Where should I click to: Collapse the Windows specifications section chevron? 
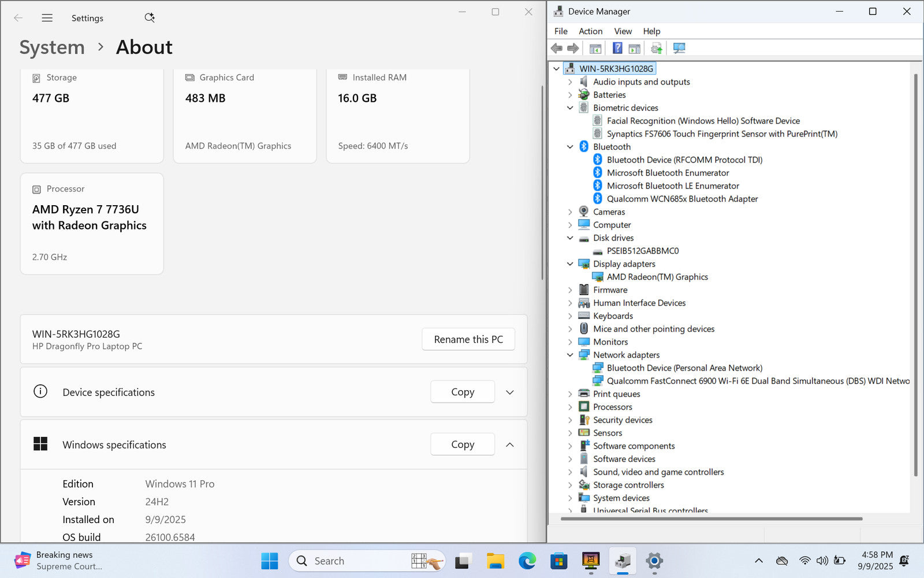coord(510,445)
